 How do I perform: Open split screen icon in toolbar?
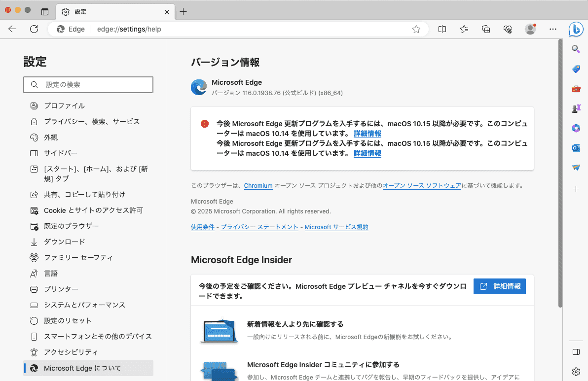tap(442, 29)
